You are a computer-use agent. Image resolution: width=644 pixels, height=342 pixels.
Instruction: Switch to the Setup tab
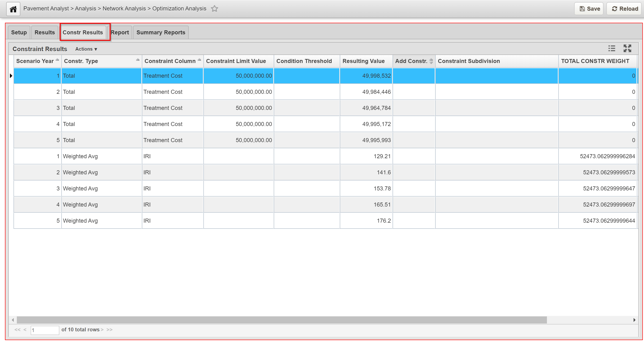click(x=19, y=32)
